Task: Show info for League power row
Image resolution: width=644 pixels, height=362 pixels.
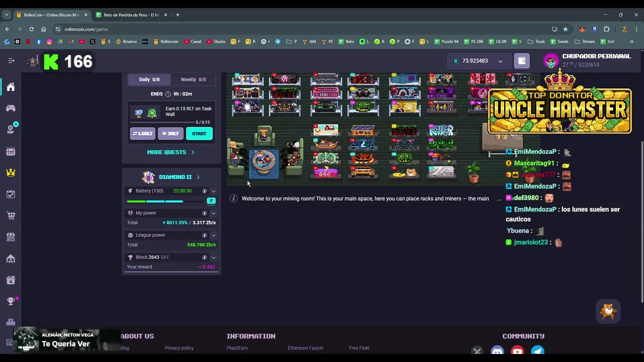Action: 204,235
